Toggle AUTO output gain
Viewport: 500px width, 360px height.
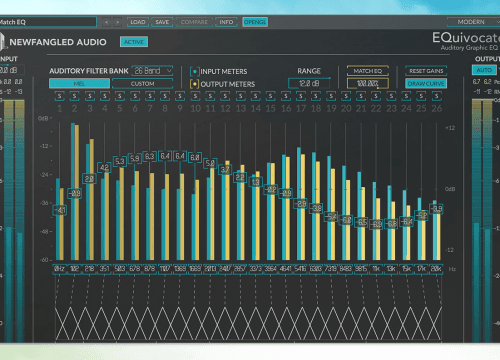(484, 70)
